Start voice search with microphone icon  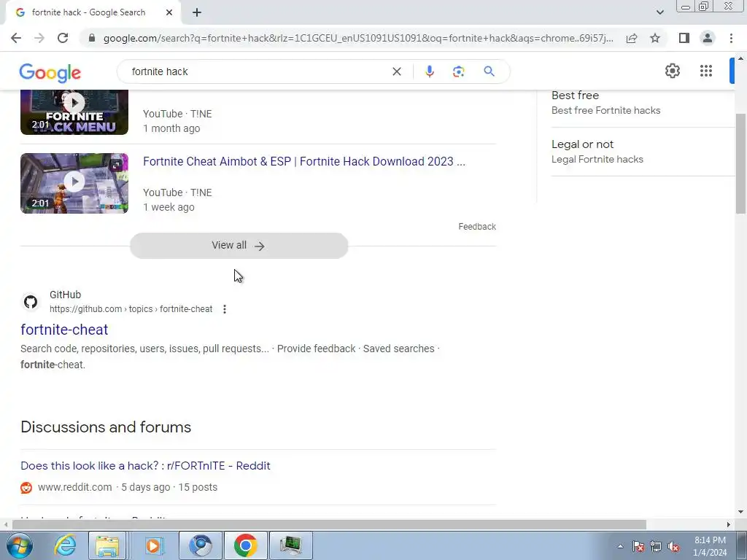pos(429,71)
